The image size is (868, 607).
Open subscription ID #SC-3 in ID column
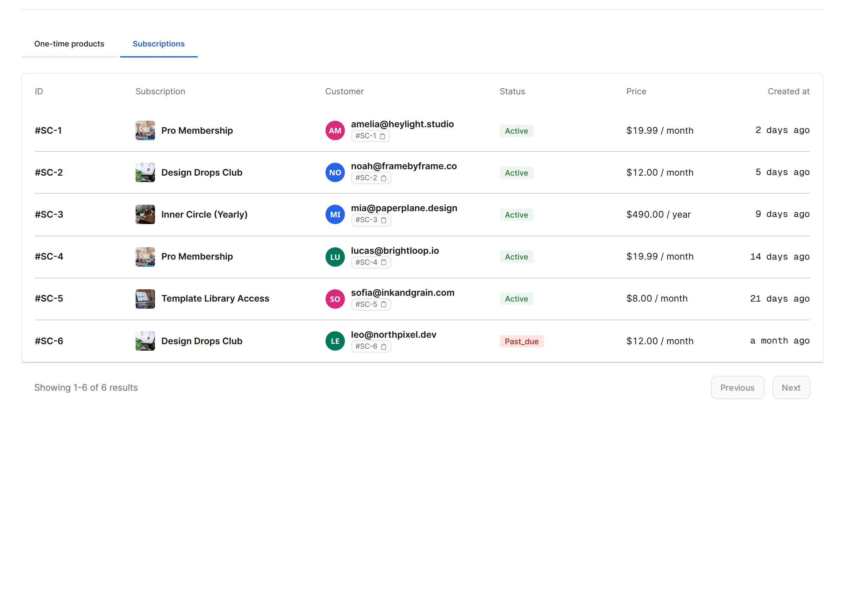(49, 214)
